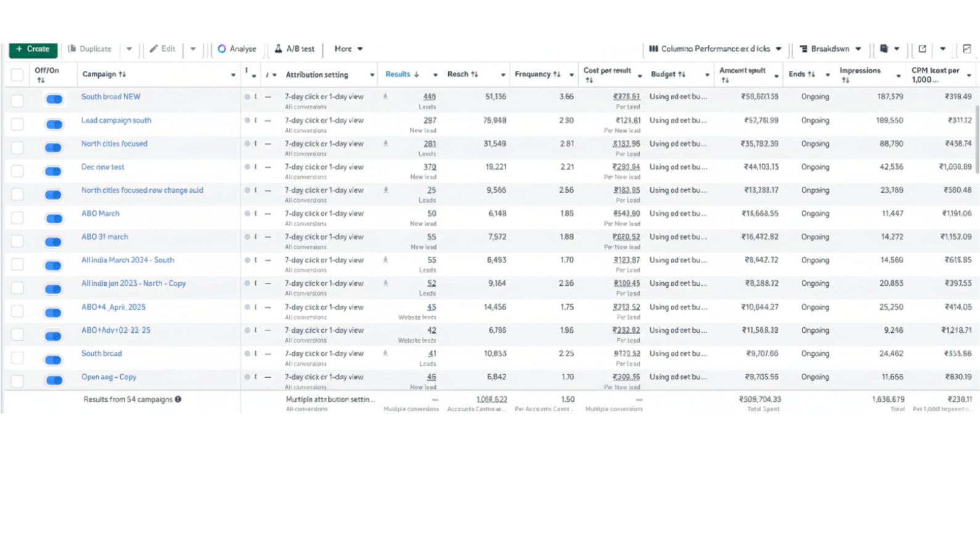This screenshot has width=980, height=546.
Task: Sort by the Reach column header
Action: (462, 74)
